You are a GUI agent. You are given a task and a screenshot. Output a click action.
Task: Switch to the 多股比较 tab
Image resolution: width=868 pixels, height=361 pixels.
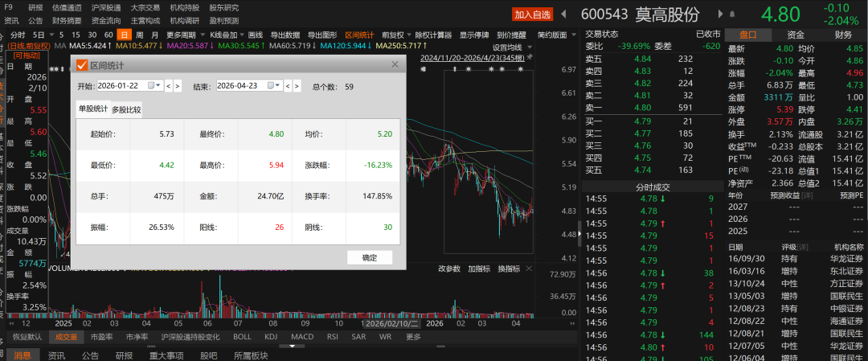tap(126, 110)
